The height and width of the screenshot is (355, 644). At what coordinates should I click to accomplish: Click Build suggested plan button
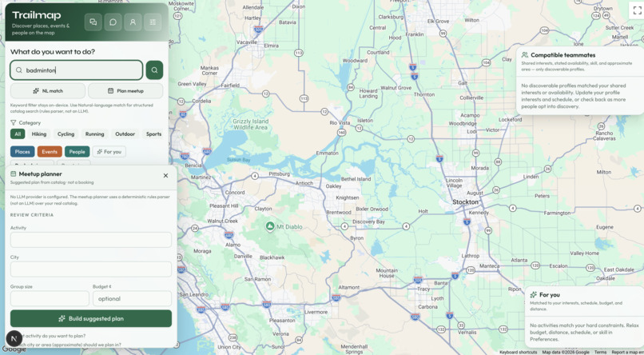click(91, 318)
